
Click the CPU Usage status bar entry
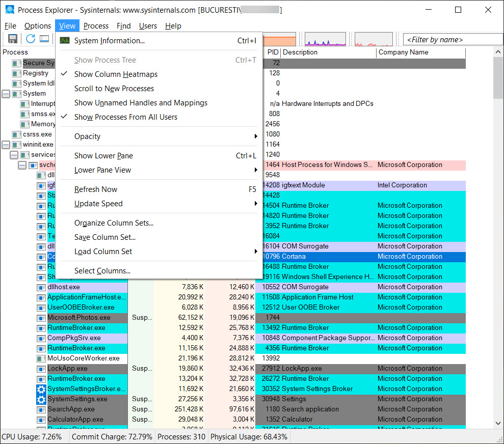[32, 437]
